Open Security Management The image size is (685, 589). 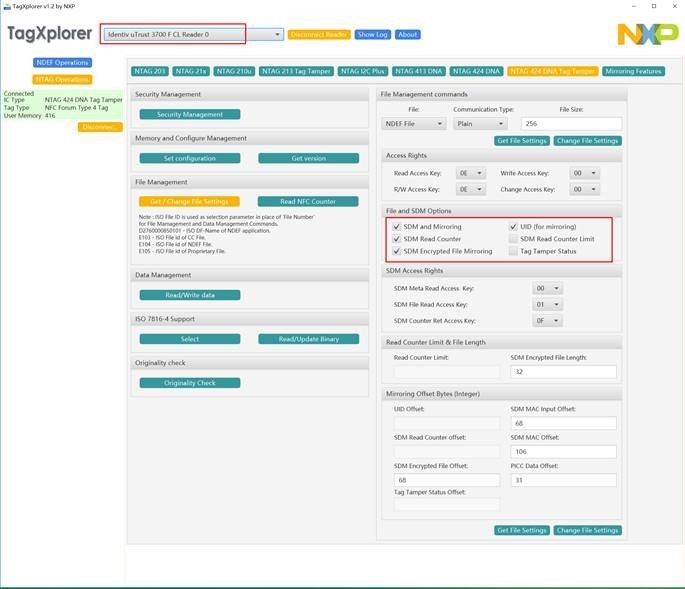point(190,114)
